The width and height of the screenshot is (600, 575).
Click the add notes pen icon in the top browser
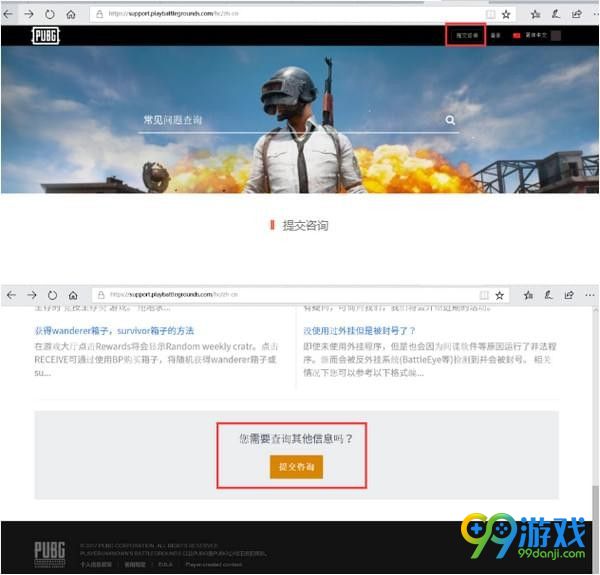pyautogui.click(x=556, y=15)
